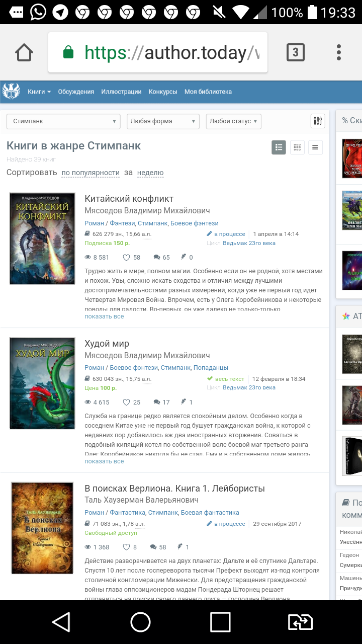
Task: Switch to compact lines view
Action: pyautogui.click(x=315, y=147)
